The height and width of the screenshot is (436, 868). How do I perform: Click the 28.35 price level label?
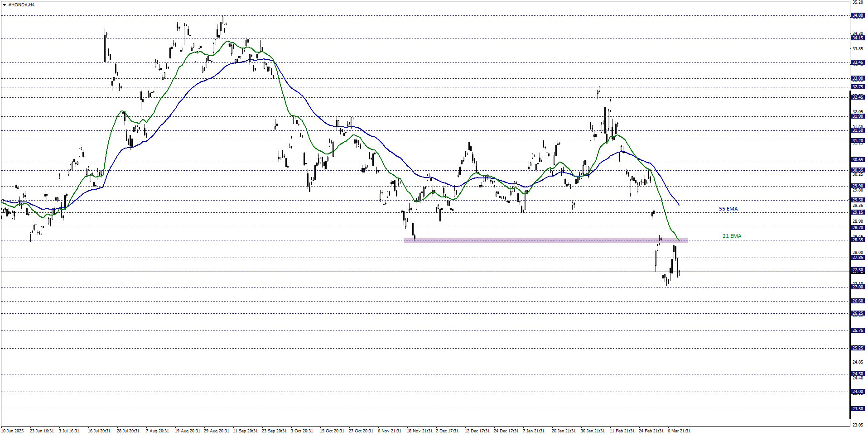tap(858, 240)
